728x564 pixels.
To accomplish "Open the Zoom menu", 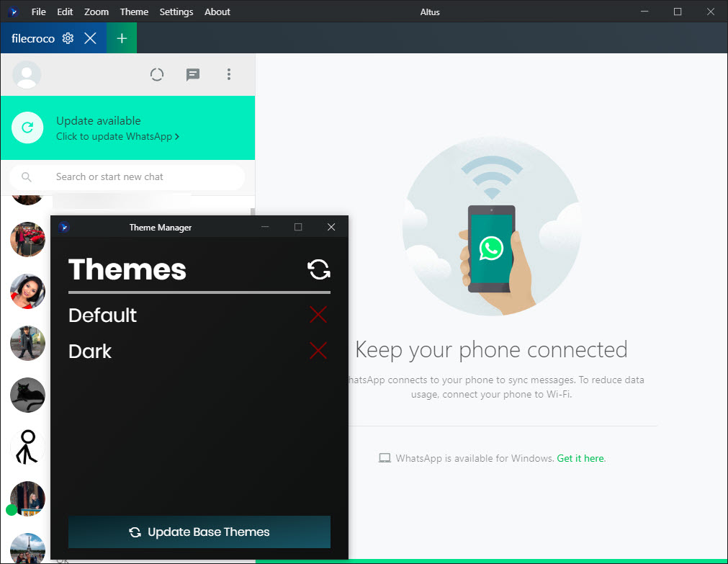I will click(96, 12).
